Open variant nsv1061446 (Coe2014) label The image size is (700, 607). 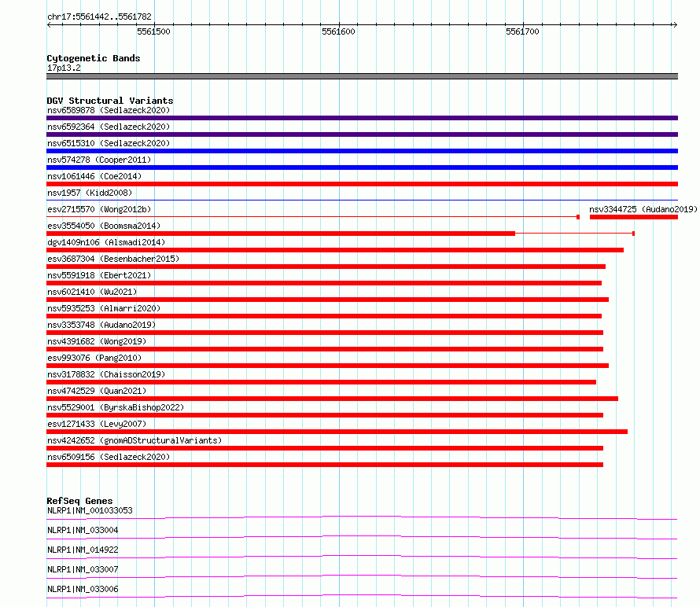[94, 176]
